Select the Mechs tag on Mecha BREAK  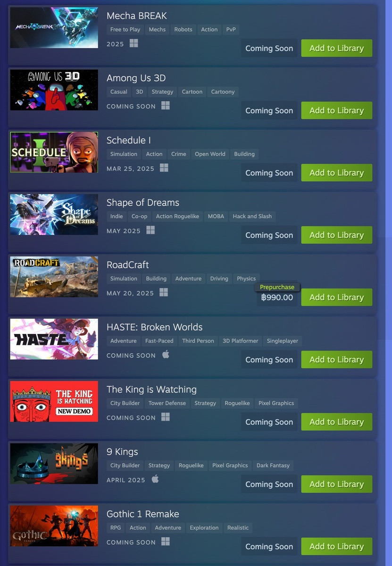point(157,29)
